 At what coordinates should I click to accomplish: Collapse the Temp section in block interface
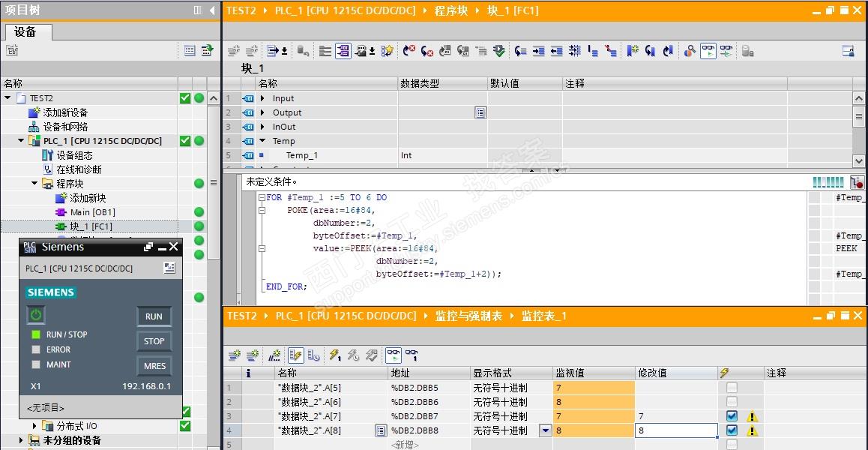tap(263, 141)
